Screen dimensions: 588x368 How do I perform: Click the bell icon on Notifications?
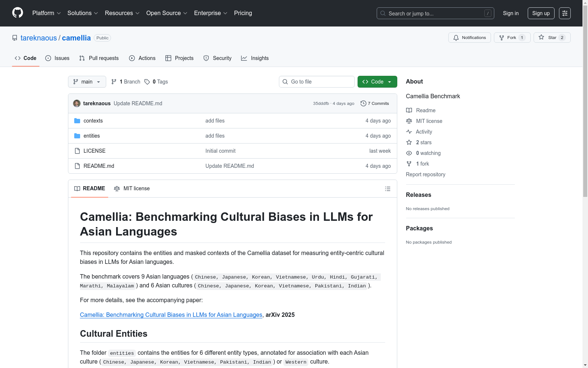456,38
